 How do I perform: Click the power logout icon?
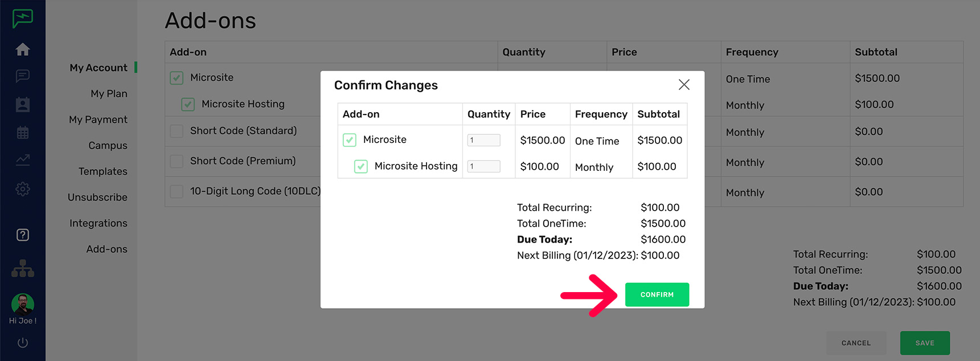click(x=23, y=343)
